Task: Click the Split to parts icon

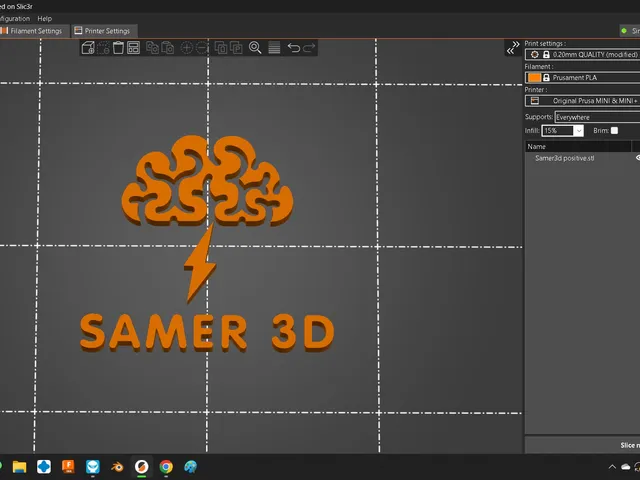Action: pyautogui.click(x=236, y=48)
